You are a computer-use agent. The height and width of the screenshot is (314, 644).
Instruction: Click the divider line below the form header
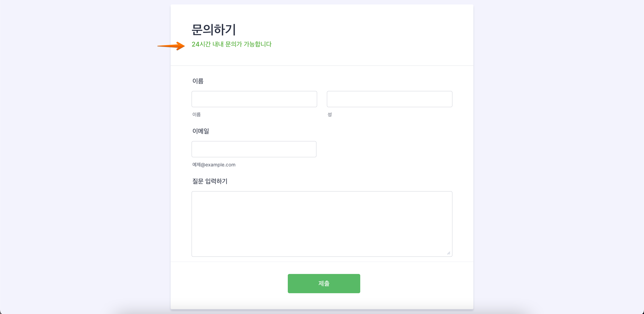(322, 66)
